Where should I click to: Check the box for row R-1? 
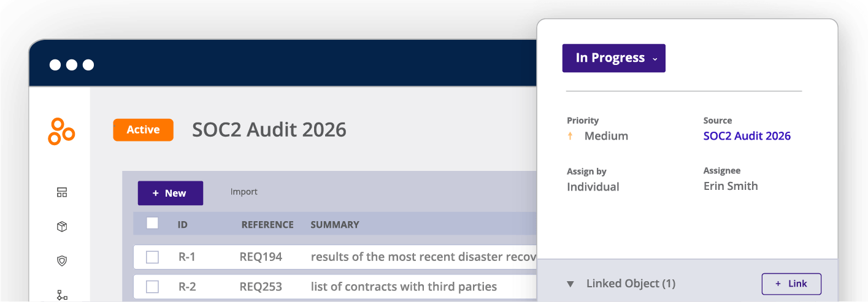click(x=153, y=257)
